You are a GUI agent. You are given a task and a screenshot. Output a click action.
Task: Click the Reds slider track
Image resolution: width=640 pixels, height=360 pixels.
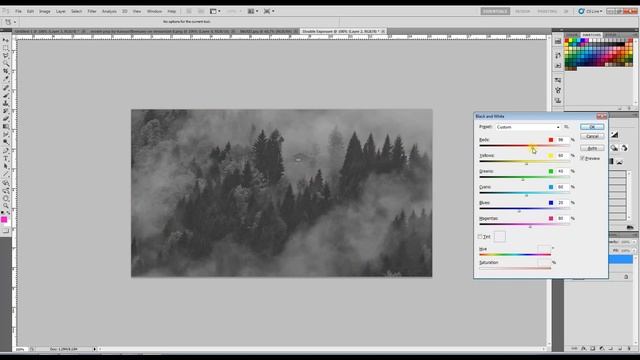point(524,146)
